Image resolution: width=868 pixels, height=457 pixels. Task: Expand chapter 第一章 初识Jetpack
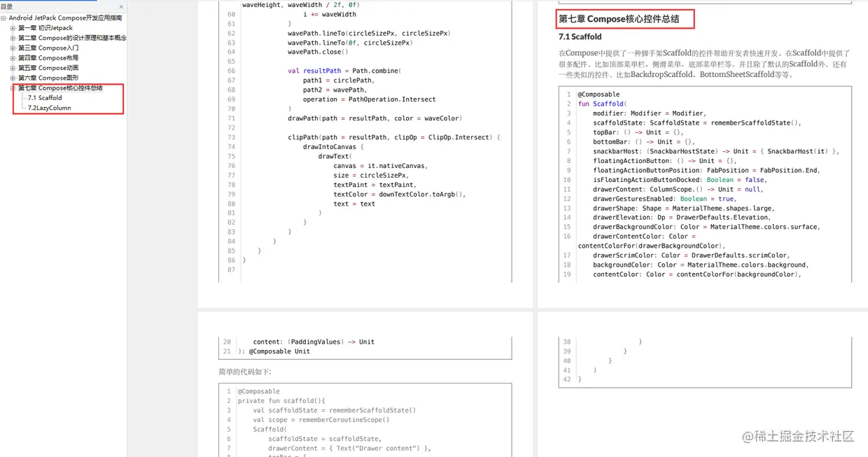(13, 28)
